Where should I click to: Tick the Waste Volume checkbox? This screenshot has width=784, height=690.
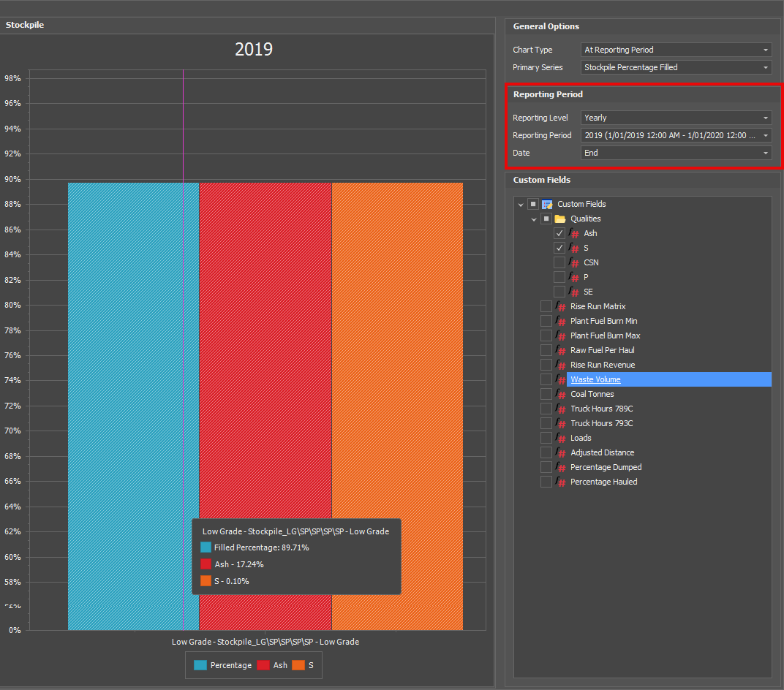coord(546,379)
